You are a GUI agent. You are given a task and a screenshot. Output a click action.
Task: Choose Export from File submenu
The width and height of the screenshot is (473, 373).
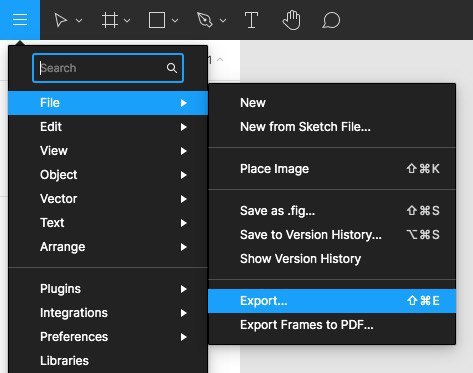coord(332,301)
